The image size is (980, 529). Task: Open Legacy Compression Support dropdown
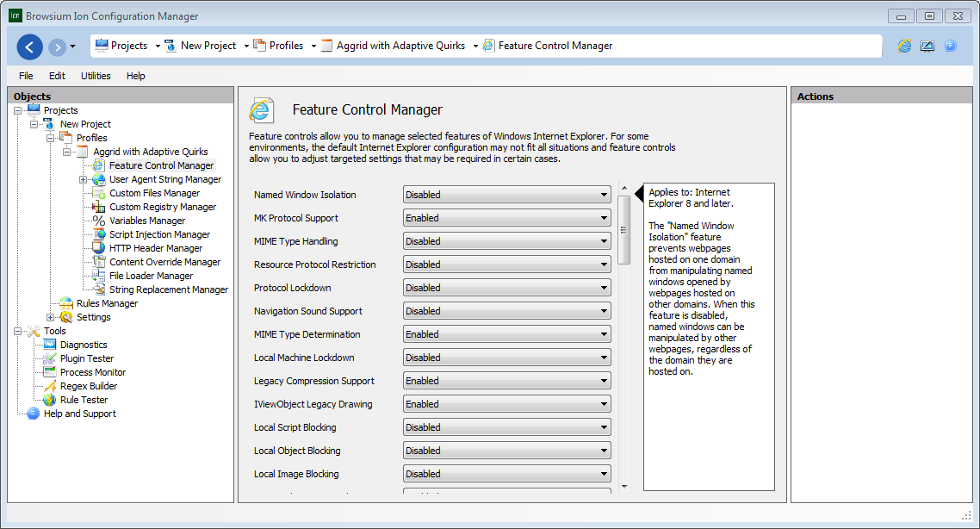point(507,381)
